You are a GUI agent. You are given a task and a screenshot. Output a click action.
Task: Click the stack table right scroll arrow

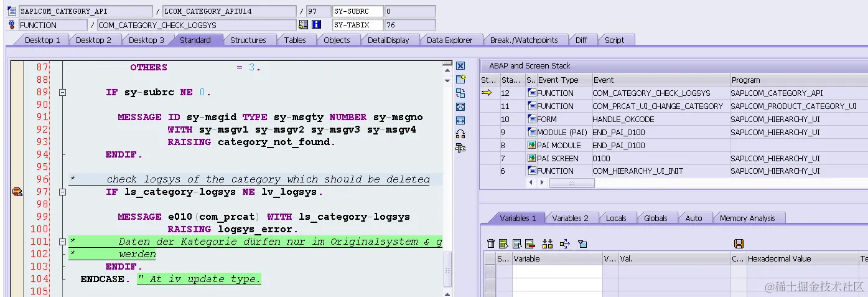coord(541,183)
